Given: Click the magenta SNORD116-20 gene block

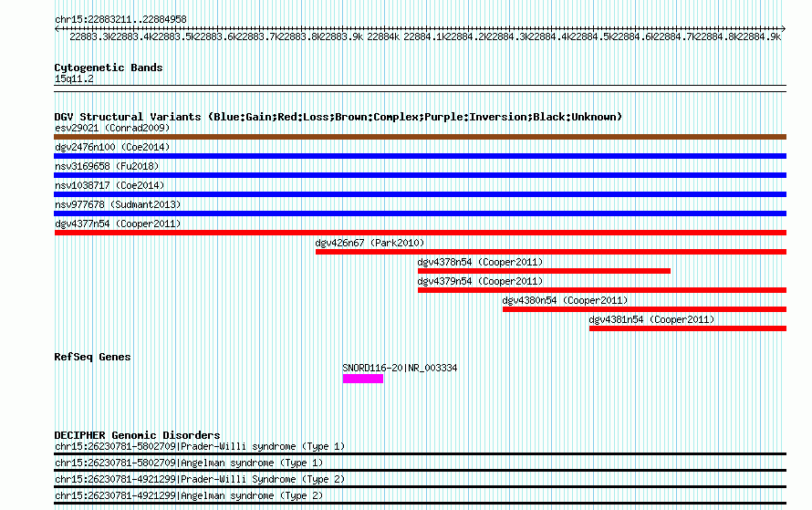Looking at the screenshot, I should 362,379.
